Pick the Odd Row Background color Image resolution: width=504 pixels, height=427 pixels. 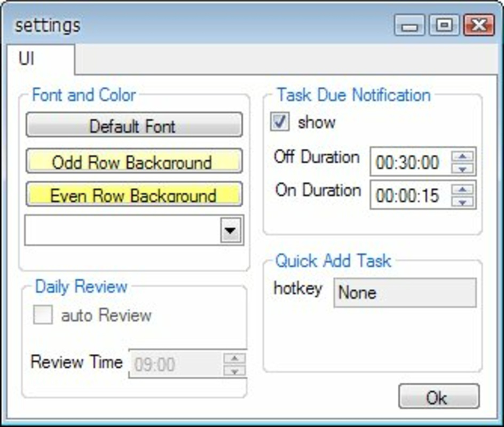134,161
